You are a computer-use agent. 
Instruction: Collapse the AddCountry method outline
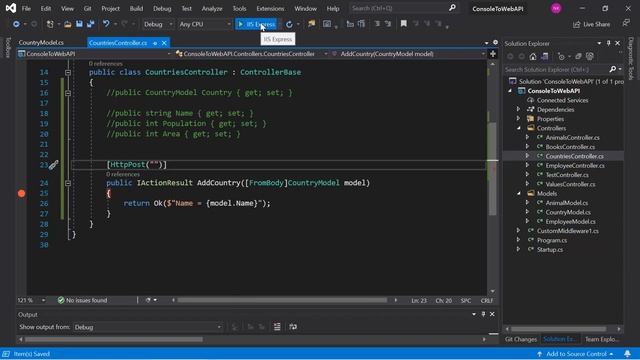coord(68,183)
